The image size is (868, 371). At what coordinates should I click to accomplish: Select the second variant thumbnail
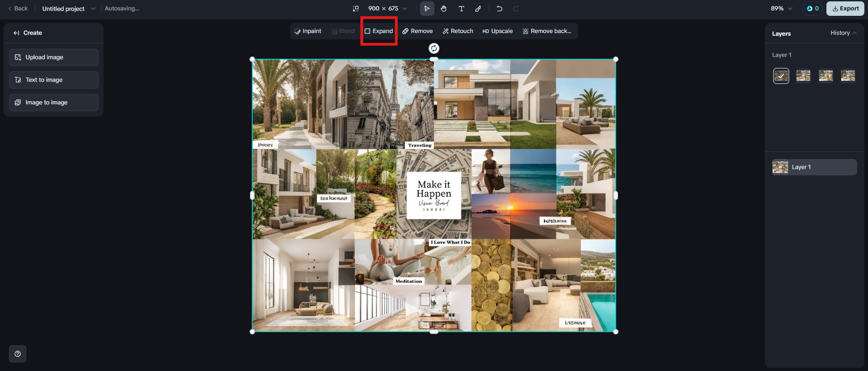tap(803, 76)
